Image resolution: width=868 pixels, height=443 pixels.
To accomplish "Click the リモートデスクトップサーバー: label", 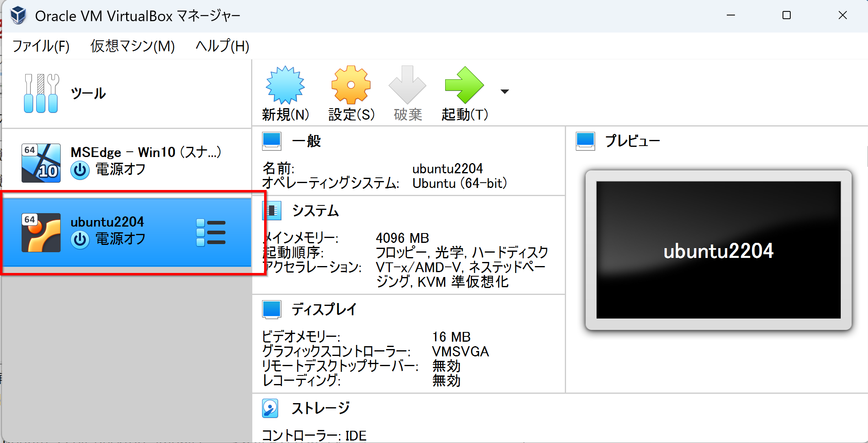I will [x=340, y=366].
